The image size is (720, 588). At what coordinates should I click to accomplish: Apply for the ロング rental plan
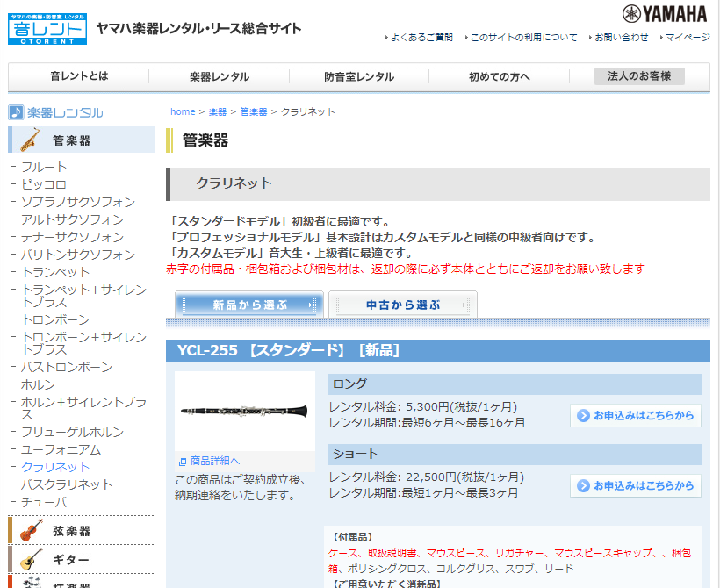pos(636,415)
